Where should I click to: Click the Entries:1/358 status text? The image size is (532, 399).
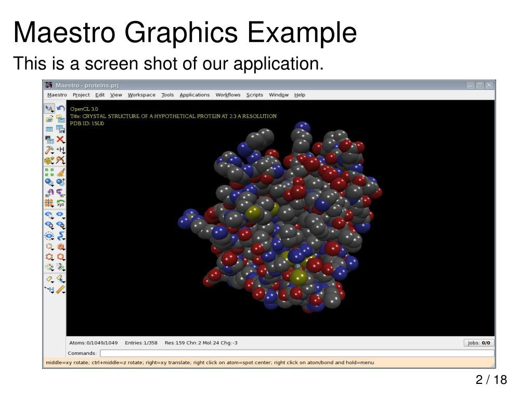(141, 343)
